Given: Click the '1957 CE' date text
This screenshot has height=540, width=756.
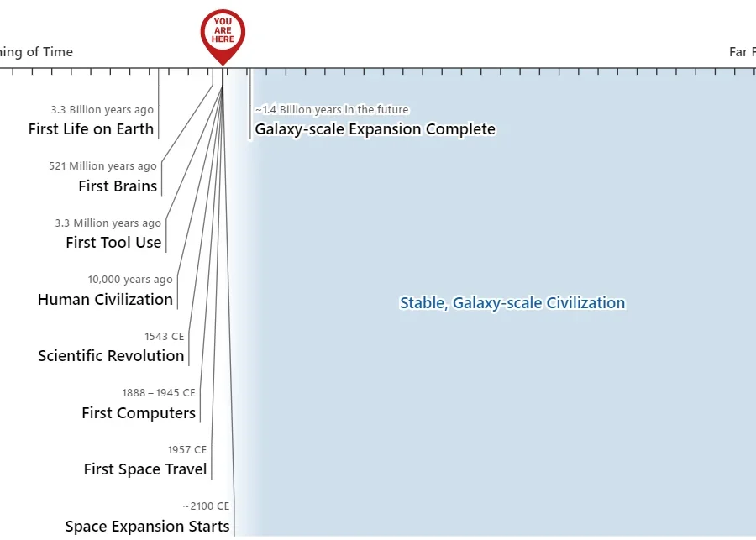Looking at the screenshot, I should pos(187,450).
